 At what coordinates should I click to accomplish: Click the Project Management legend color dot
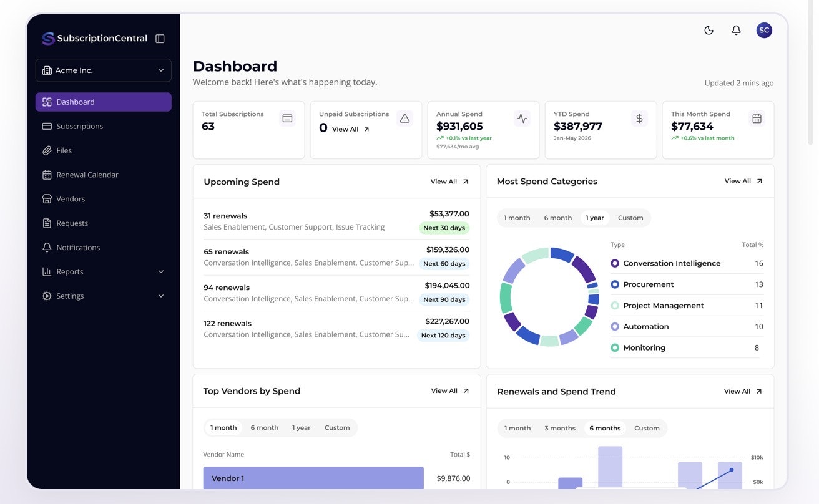coord(615,306)
